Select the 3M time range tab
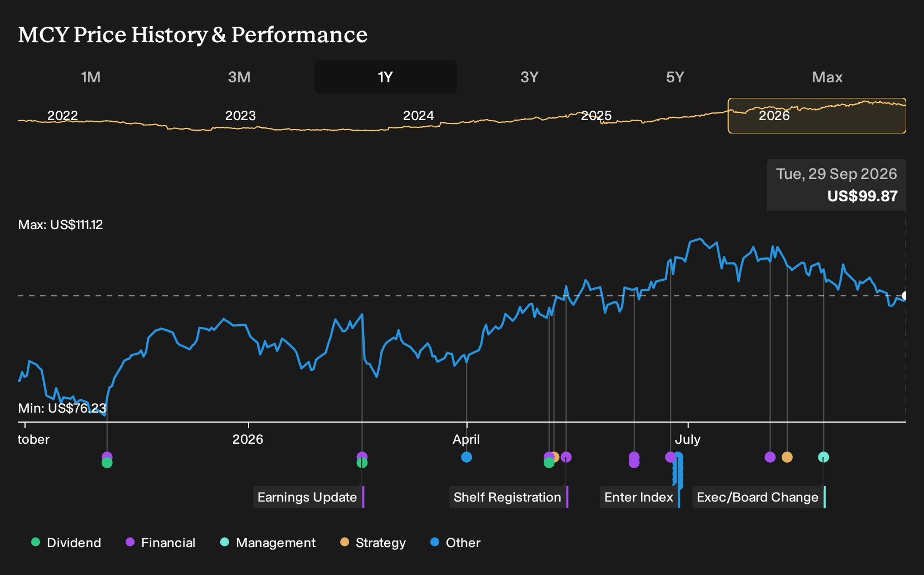 point(239,77)
